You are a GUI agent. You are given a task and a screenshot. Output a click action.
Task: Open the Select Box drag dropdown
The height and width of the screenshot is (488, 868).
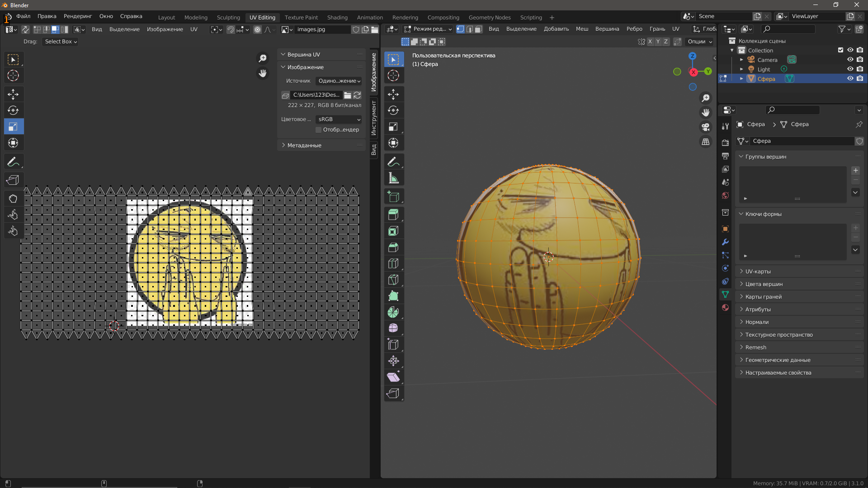(x=61, y=42)
